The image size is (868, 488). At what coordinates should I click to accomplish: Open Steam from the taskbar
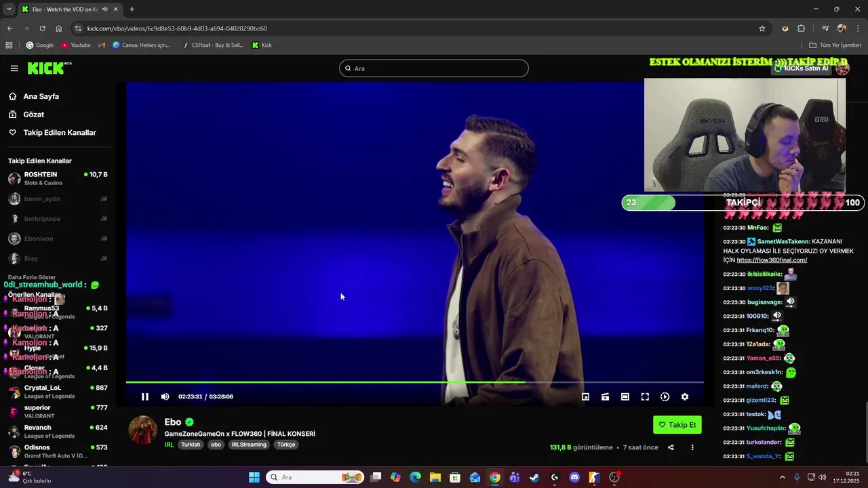click(x=534, y=477)
